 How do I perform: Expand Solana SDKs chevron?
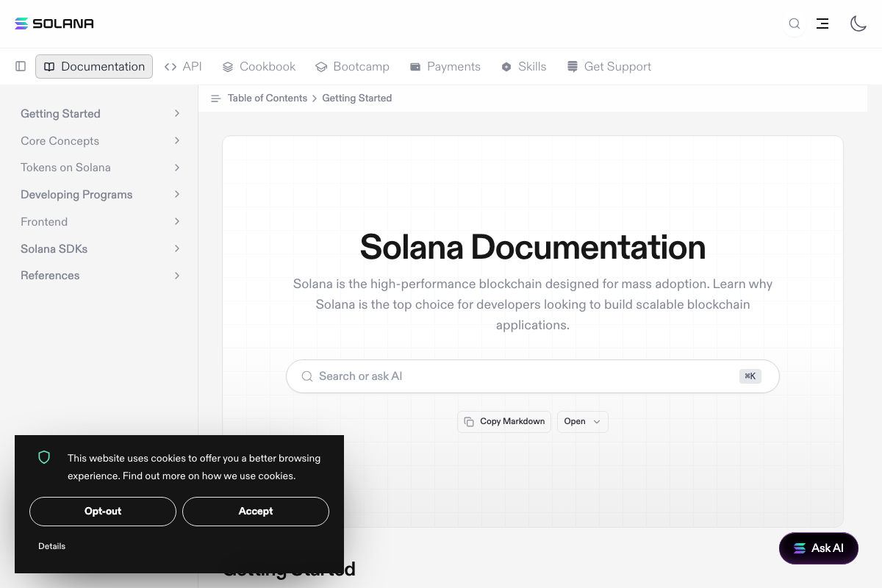(x=177, y=248)
